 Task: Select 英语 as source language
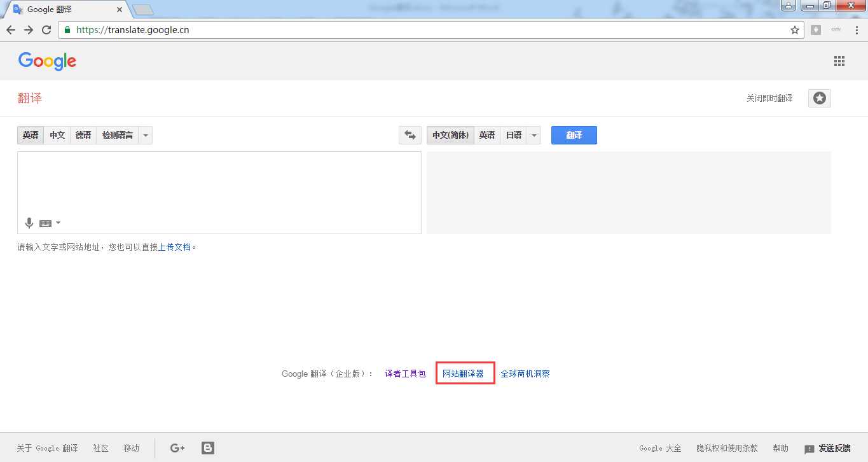click(31, 135)
